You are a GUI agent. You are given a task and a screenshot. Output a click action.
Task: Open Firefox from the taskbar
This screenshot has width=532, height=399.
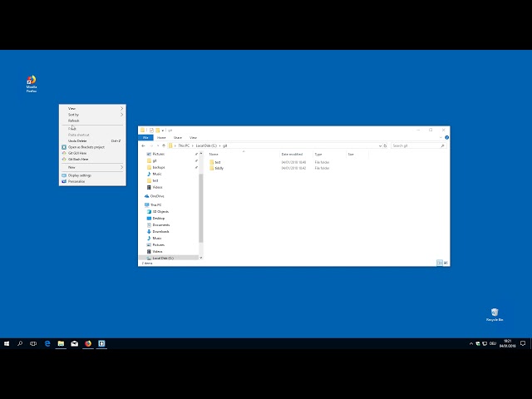pos(88,343)
